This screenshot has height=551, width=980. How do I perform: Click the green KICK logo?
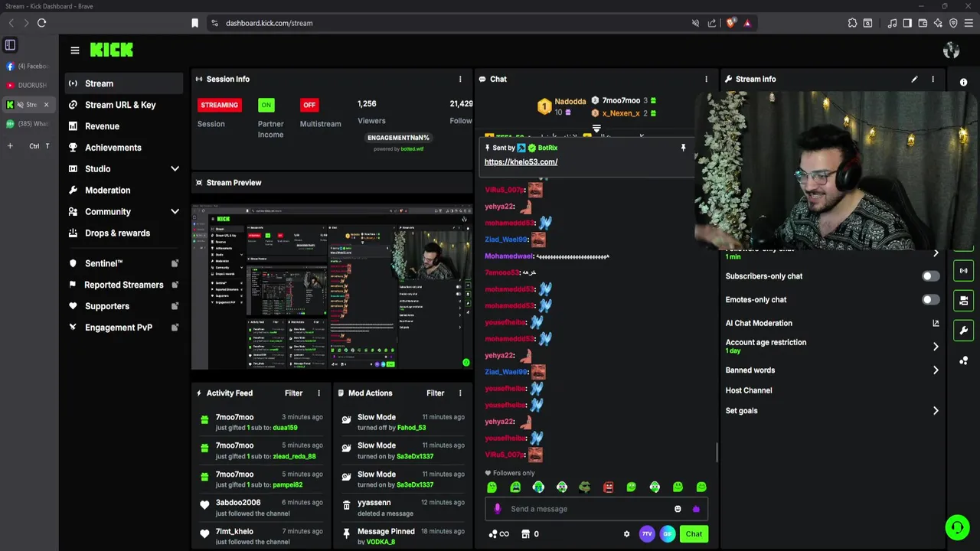click(112, 50)
